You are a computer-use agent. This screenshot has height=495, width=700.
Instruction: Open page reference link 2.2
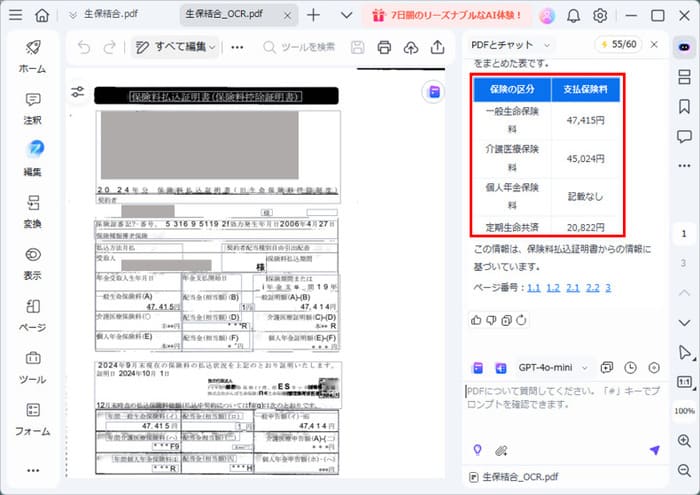click(x=592, y=287)
